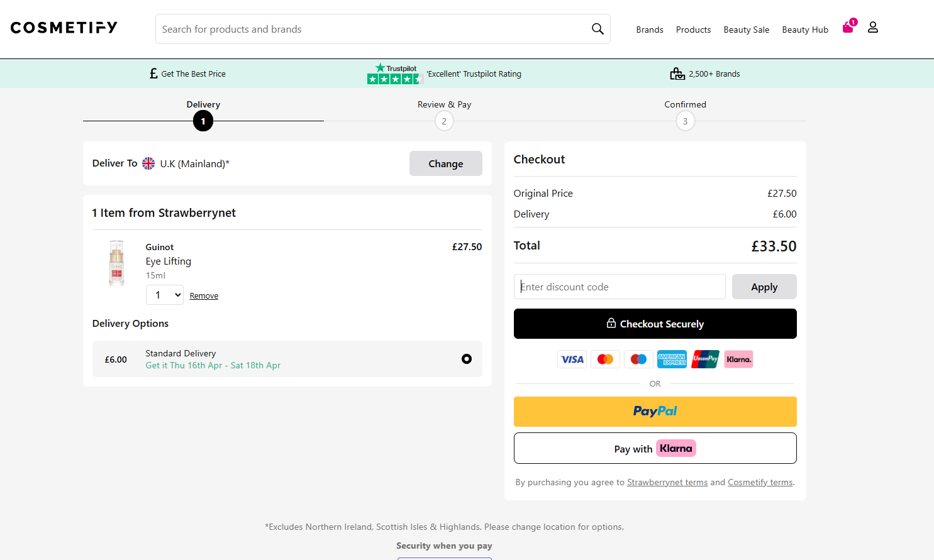The width and height of the screenshot is (934, 560).
Task: Open the Beauty Sale menu item
Action: pos(747,30)
